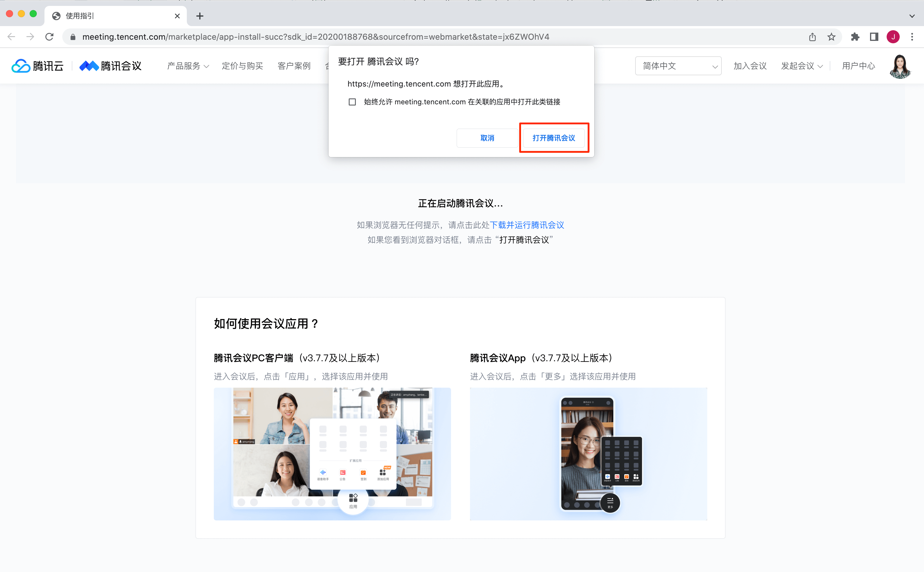Screen dimensions: 924x572
Task: Click the PC客户端 tutorial image
Action: [332, 453]
